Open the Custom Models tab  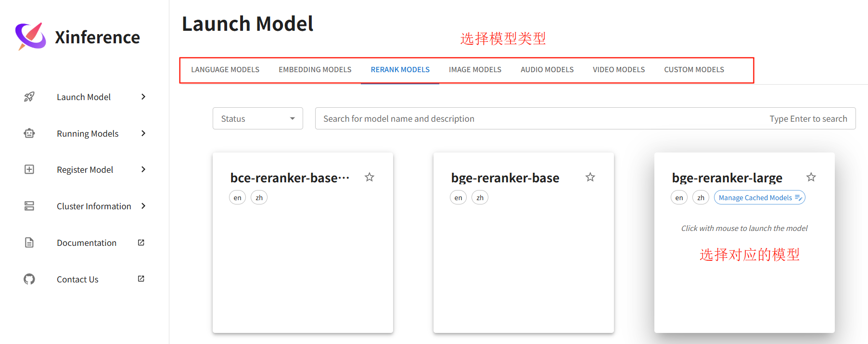[x=694, y=70]
